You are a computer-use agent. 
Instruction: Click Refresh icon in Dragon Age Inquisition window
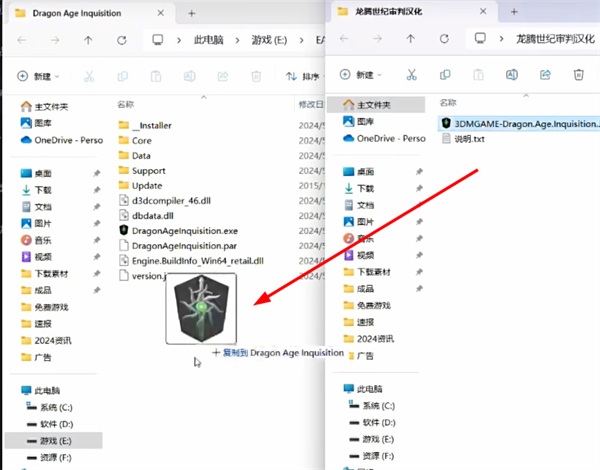(x=122, y=40)
